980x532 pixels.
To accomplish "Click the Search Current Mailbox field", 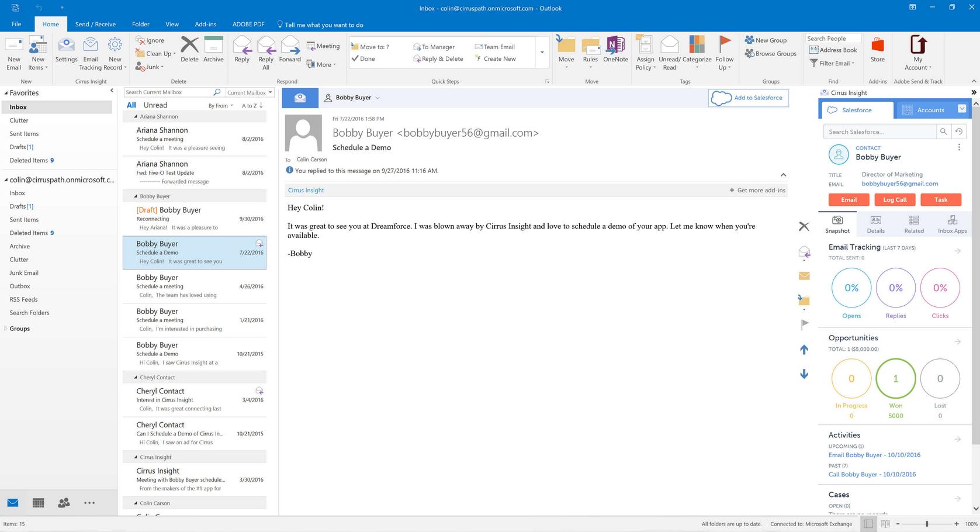I will (168, 92).
